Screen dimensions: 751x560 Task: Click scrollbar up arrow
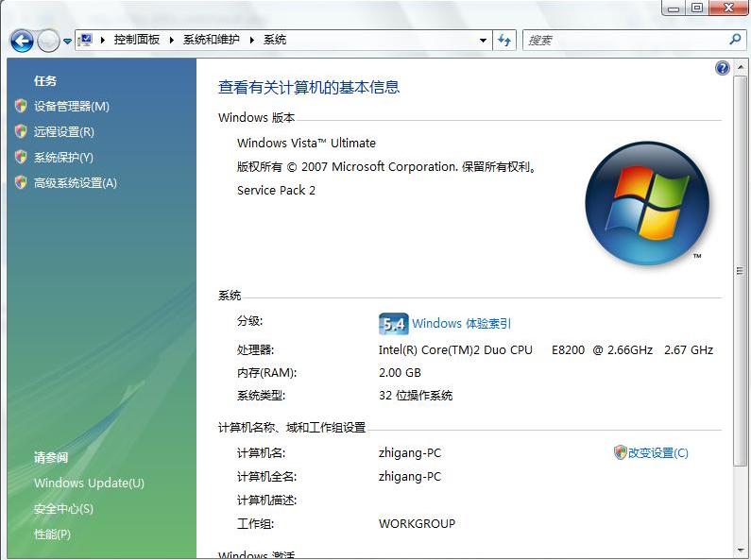741,67
